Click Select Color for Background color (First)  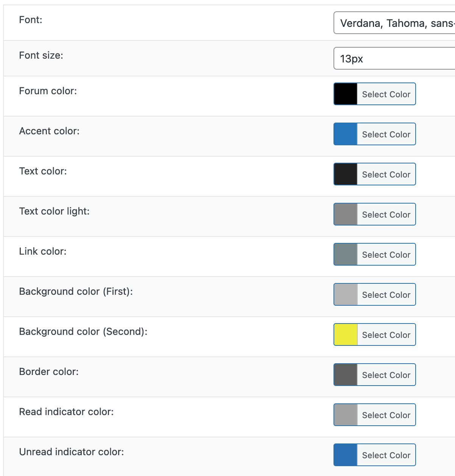[386, 294]
